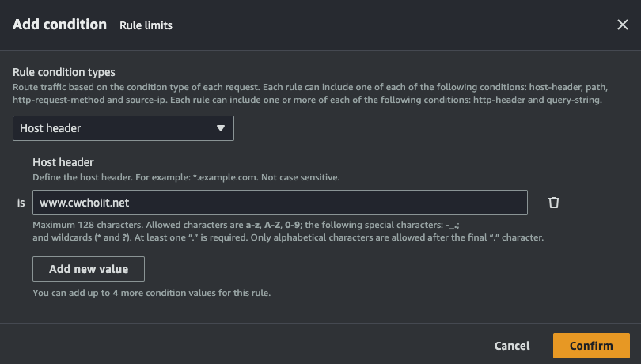Cancel adding the condition

(512, 346)
